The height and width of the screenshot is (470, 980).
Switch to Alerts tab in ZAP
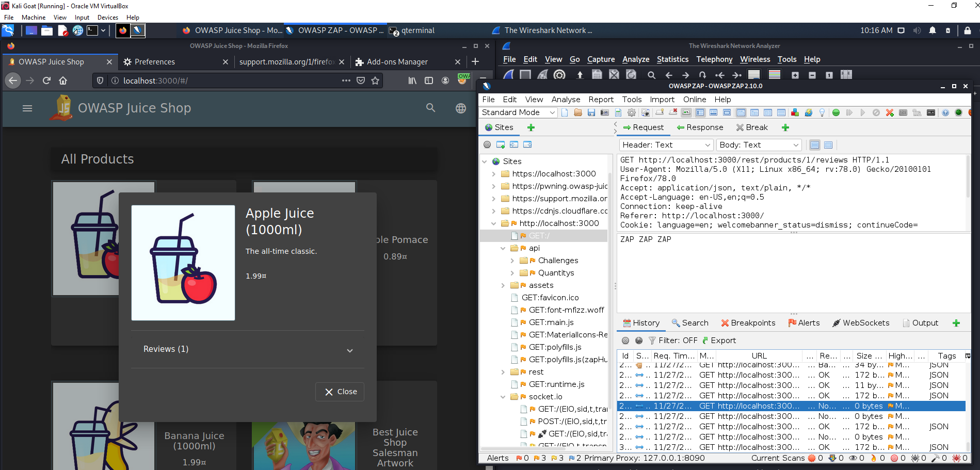pos(804,323)
